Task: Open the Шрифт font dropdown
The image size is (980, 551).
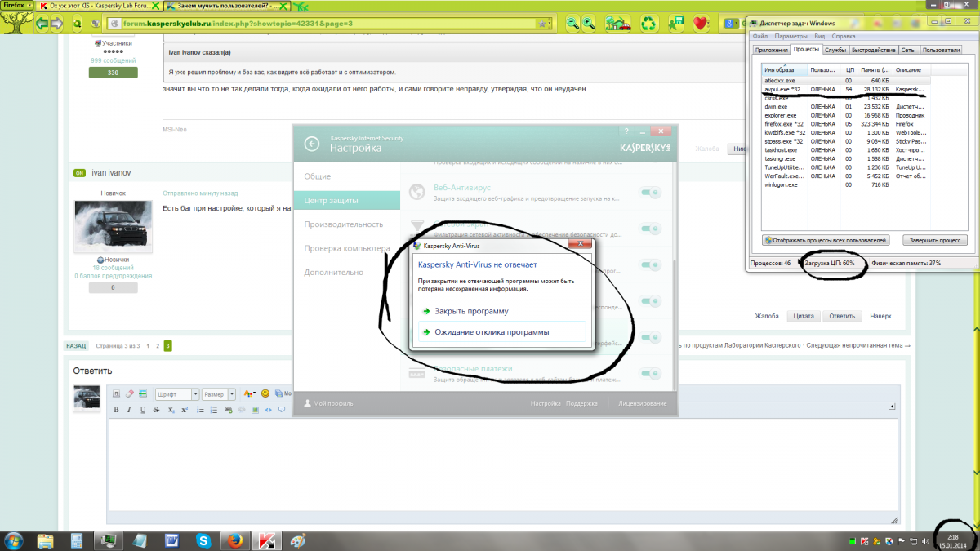Action: (177, 393)
